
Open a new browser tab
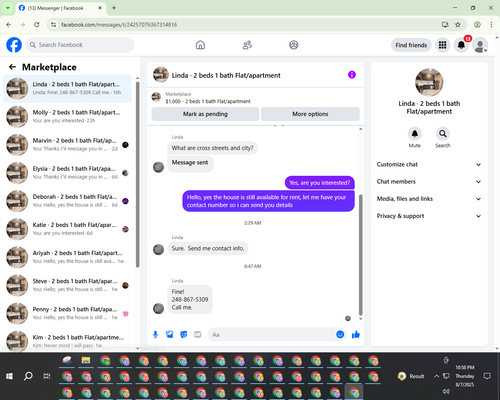(114, 8)
